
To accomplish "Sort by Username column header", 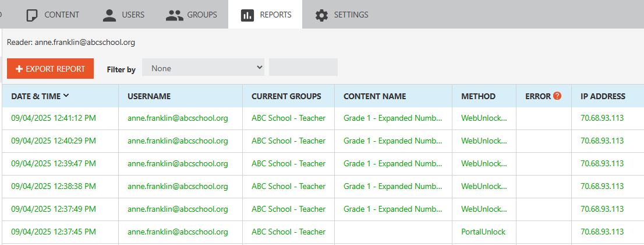I will (x=149, y=96).
